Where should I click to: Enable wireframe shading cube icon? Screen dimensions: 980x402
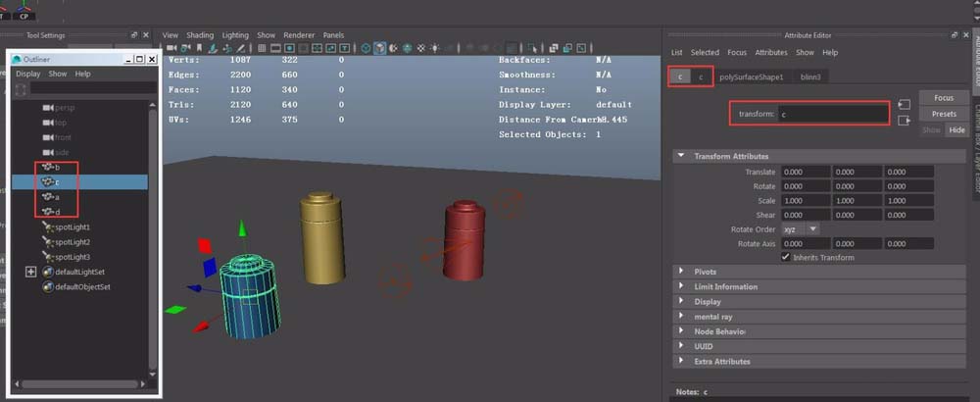coord(366,48)
